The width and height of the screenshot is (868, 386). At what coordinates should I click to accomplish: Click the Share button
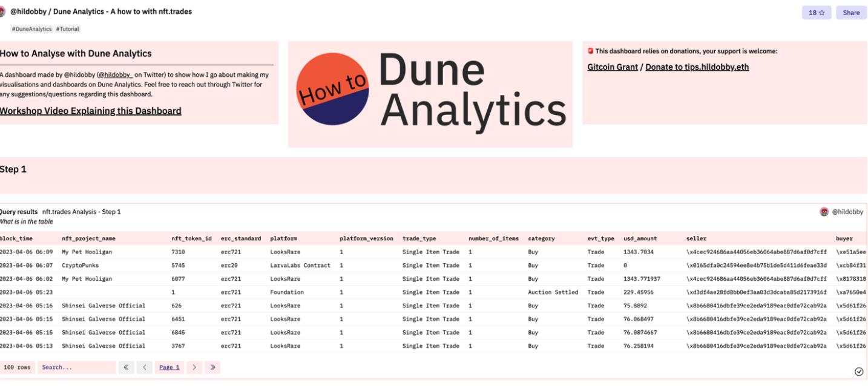[x=850, y=13]
